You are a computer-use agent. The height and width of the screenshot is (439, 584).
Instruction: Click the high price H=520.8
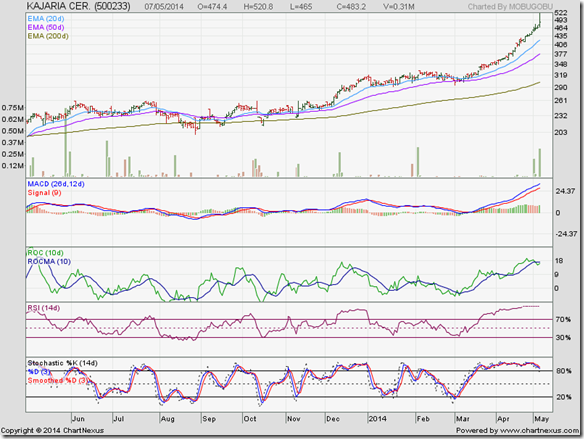tap(258, 6)
